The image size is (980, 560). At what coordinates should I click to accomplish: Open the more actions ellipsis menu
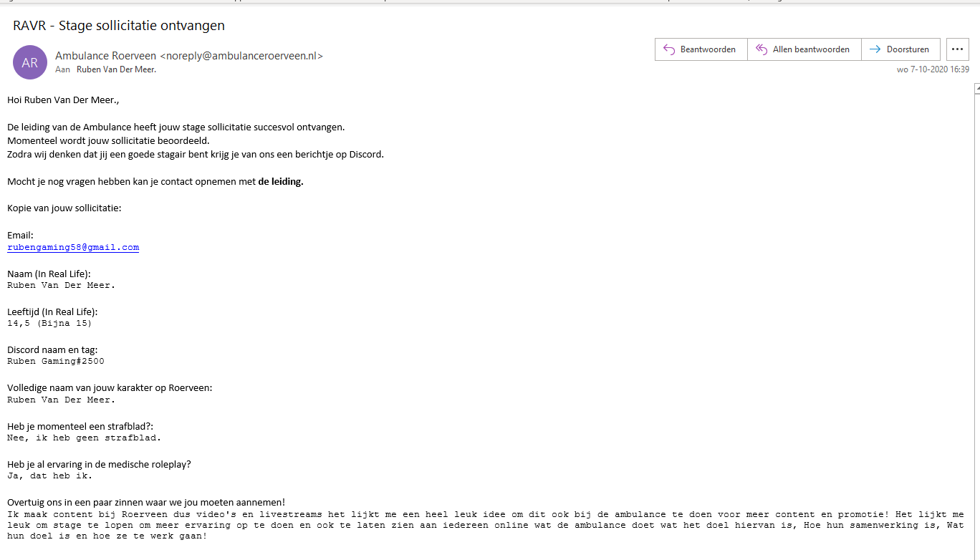(x=958, y=49)
